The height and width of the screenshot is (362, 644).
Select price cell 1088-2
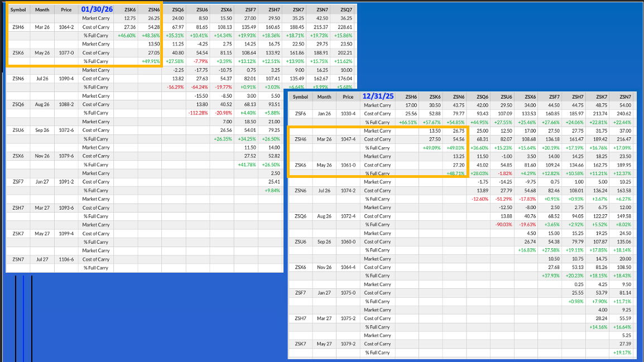coord(66,104)
